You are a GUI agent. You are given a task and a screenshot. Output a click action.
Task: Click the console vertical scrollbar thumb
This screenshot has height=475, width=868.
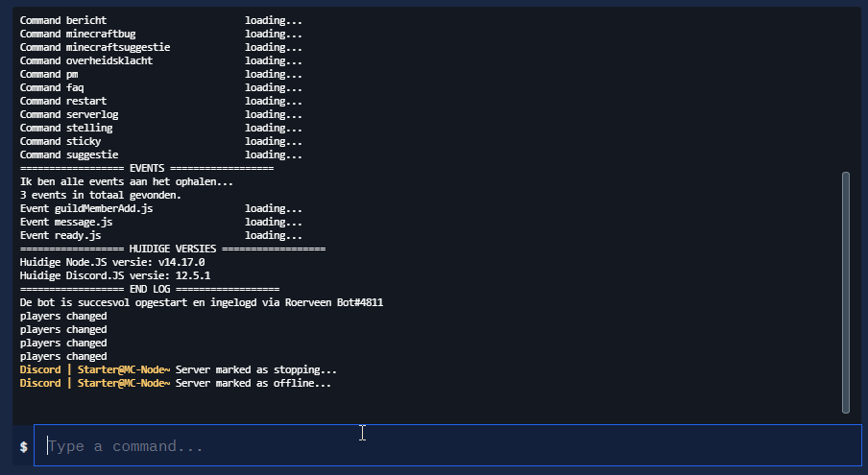[845, 292]
